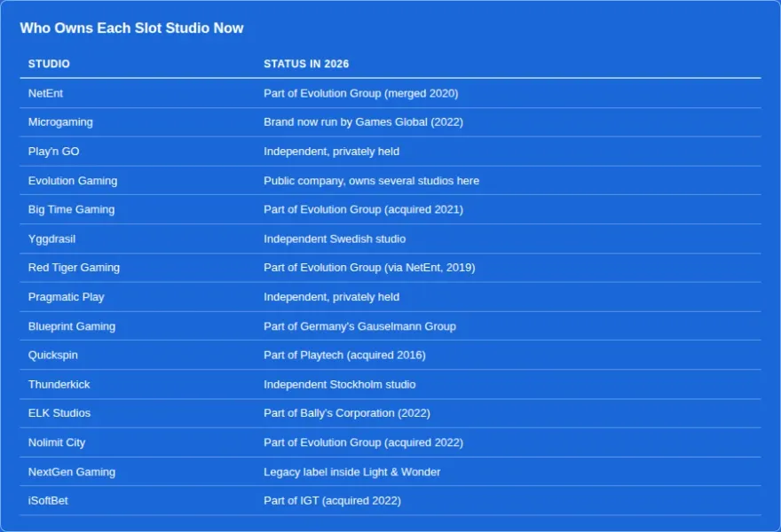
Task: Click 'Part of Bally's Corporation (2022)'
Action: (347, 413)
